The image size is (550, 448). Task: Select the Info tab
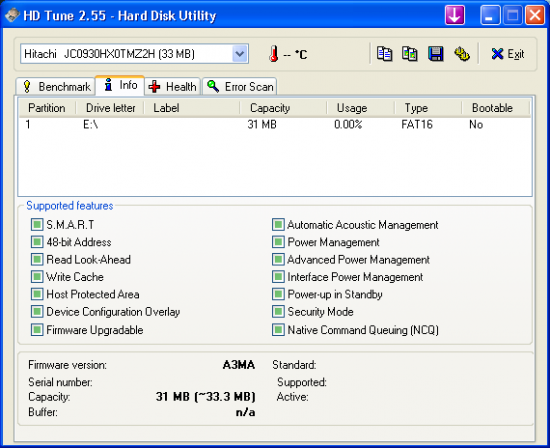click(120, 85)
